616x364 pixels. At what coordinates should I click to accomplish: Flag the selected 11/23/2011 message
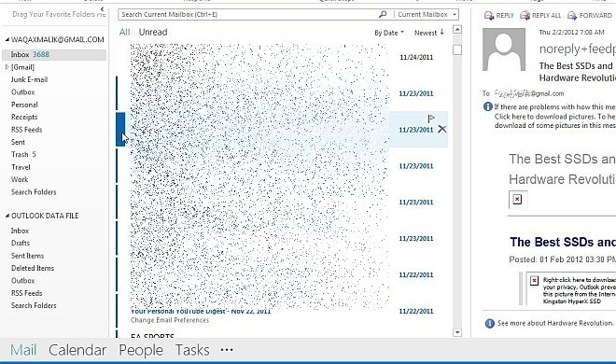(x=431, y=119)
